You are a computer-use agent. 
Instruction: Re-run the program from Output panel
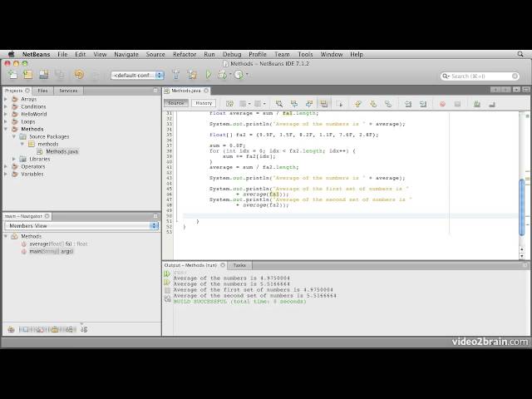coord(167,273)
